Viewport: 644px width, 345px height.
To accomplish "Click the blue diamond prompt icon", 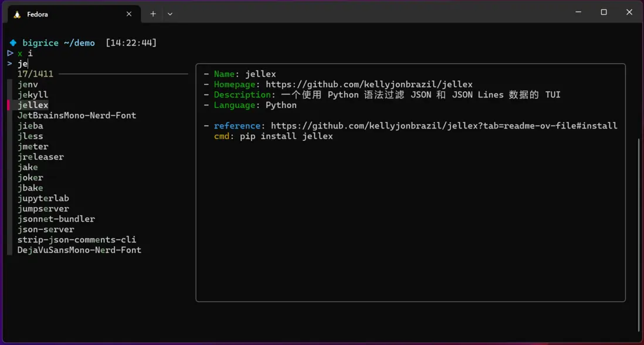I will pyautogui.click(x=13, y=43).
